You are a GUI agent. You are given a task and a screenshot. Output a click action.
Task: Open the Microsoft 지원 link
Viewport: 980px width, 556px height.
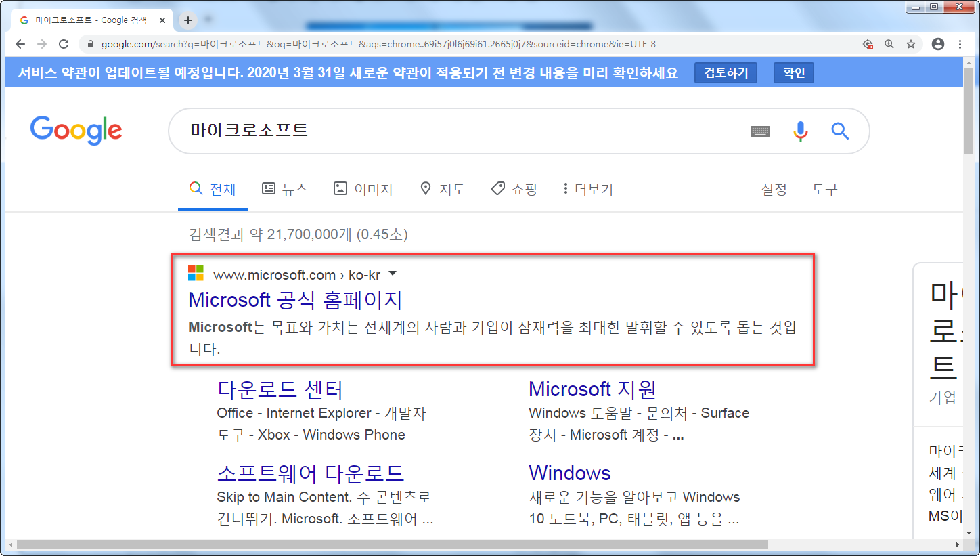(x=592, y=389)
